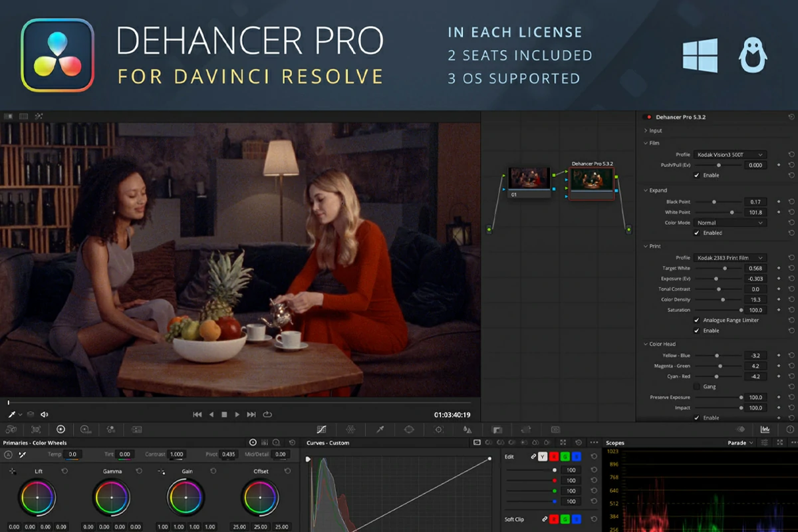Toggle the Print section Enable checkbox
This screenshot has height=532, width=798.
(x=697, y=331)
